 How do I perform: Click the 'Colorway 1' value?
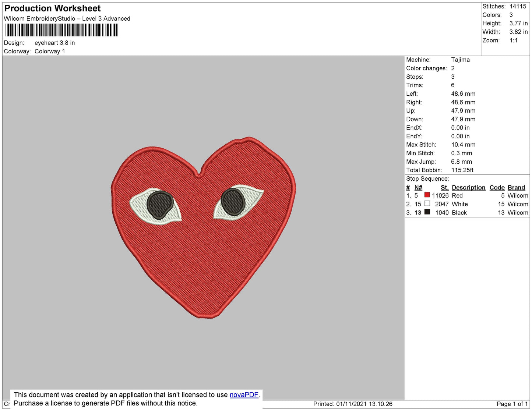click(50, 51)
